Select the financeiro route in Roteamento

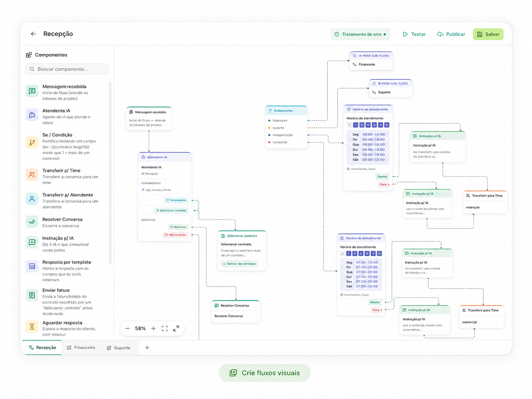point(287,120)
